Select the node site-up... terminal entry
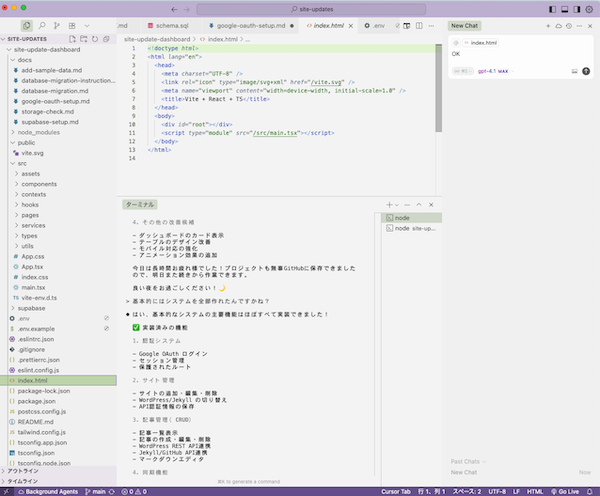600x496 pixels. (412, 228)
